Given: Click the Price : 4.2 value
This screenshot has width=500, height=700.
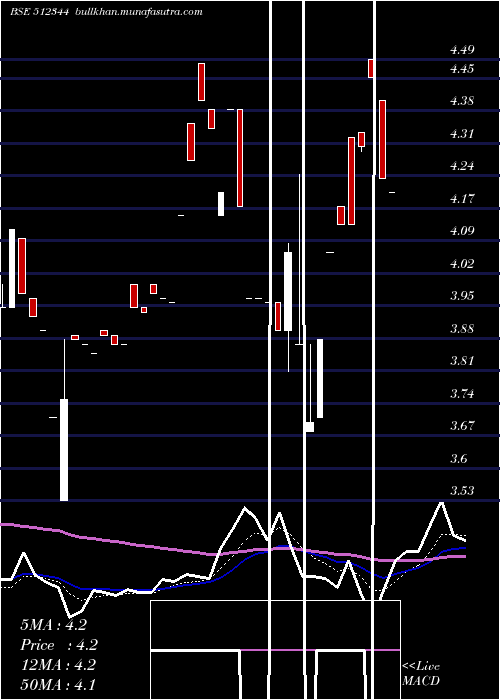Looking at the screenshot, I should pyautogui.click(x=59, y=645).
